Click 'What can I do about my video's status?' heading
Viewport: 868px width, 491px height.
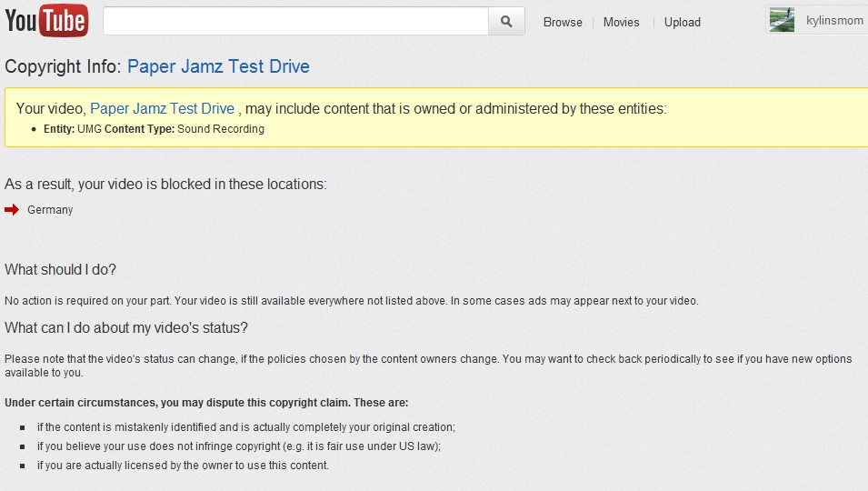click(126, 327)
